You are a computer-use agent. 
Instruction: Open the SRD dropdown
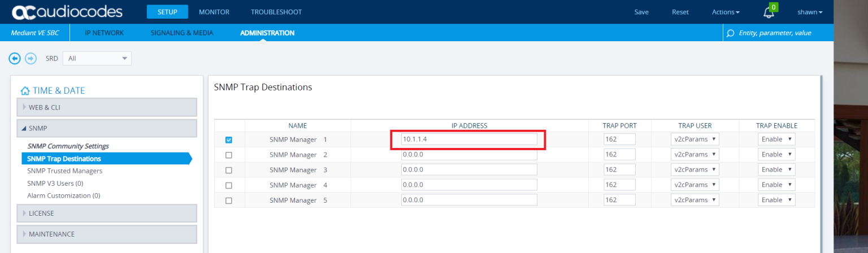pos(97,58)
